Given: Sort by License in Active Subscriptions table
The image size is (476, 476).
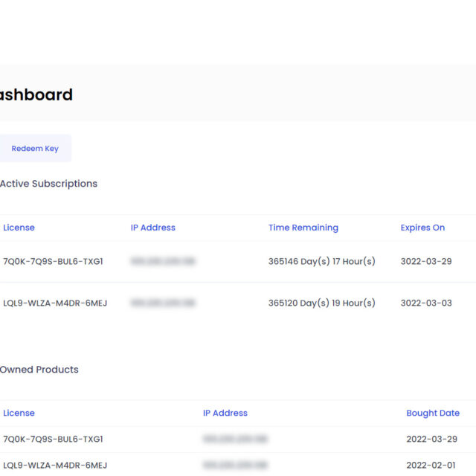Looking at the screenshot, I should (x=19, y=228).
